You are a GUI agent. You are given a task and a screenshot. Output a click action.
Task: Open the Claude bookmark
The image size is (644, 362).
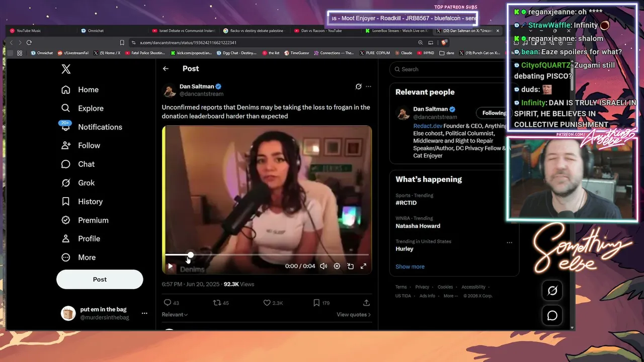coord(404,53)
